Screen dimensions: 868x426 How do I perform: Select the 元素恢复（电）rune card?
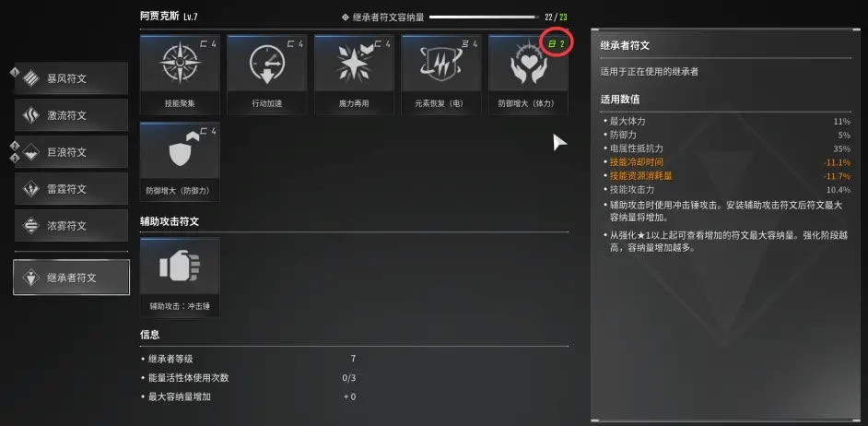441,75
